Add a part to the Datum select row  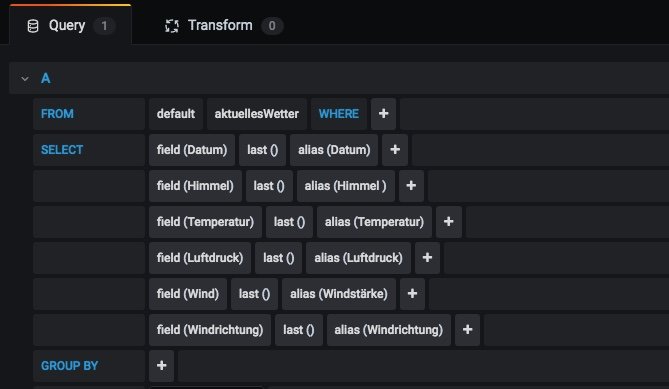pyautogui.click(x=395, y=150)
